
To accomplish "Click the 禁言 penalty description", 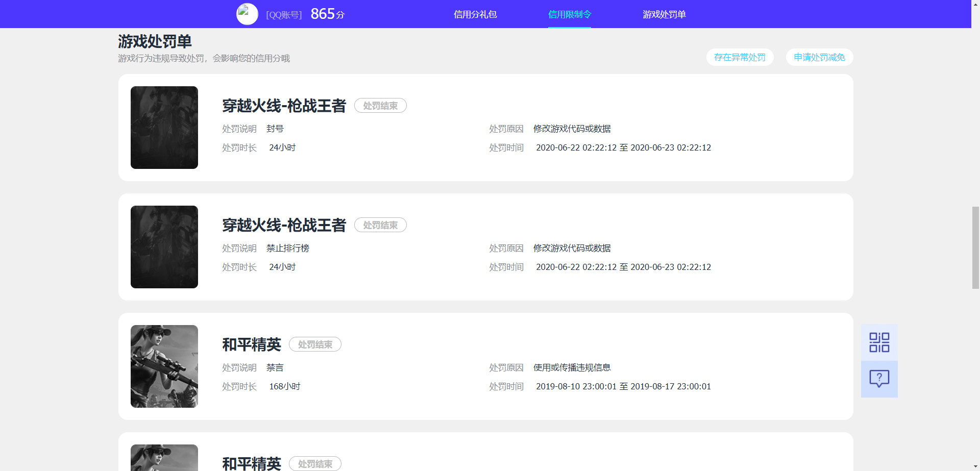I will click(275, 367).
